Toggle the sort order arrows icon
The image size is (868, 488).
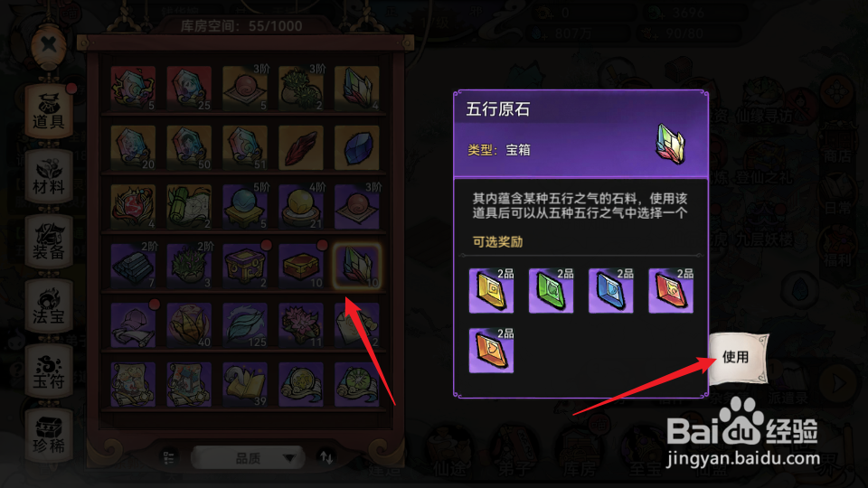tap(326, 457)
